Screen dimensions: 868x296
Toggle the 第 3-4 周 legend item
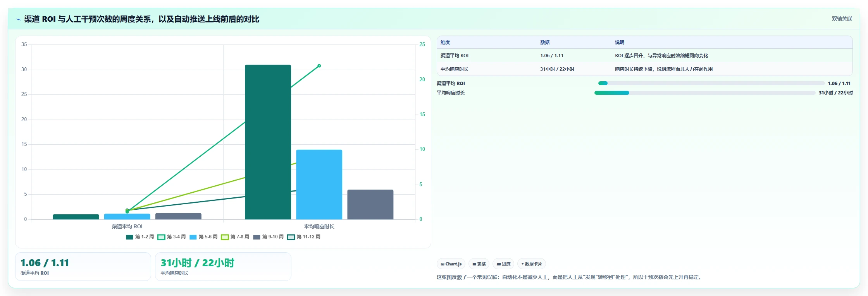coord(172,237)
